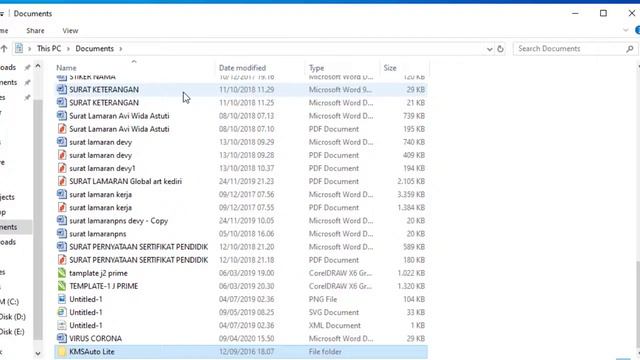Click the documents location icon in address bar
Viewport: 640px width, 360px height.
pos(19,48)
